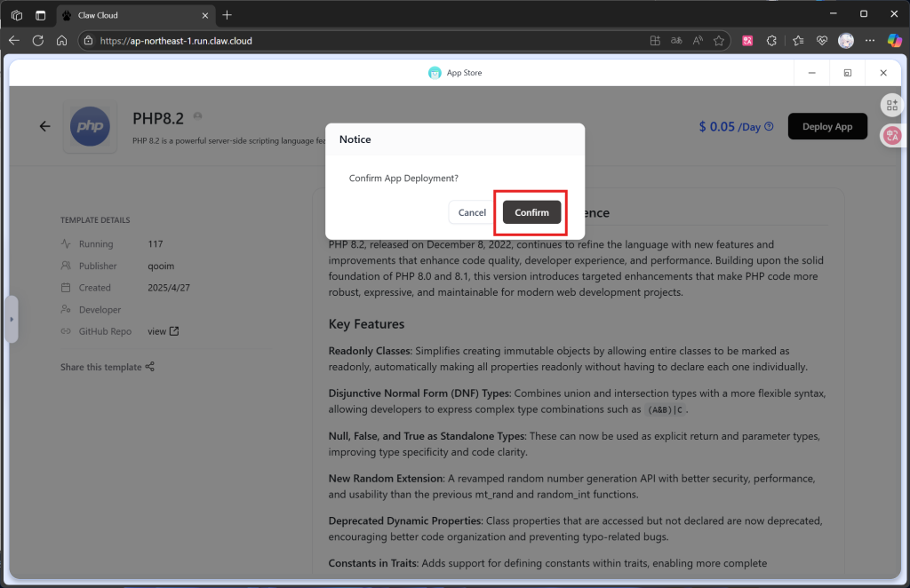Screen dimensions: 910x588
Task: Open the tab actions menu icon
Action: (41, 15)
